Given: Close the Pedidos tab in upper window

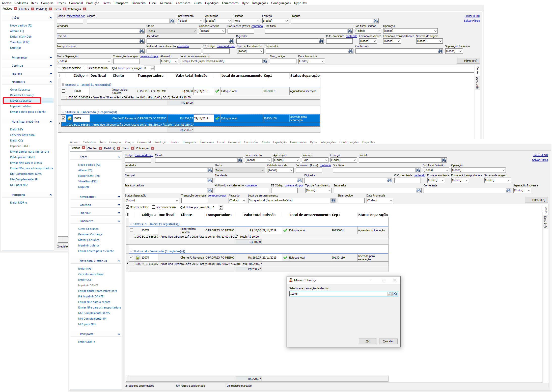Looking at the screenshot, I should coord(16,9).
